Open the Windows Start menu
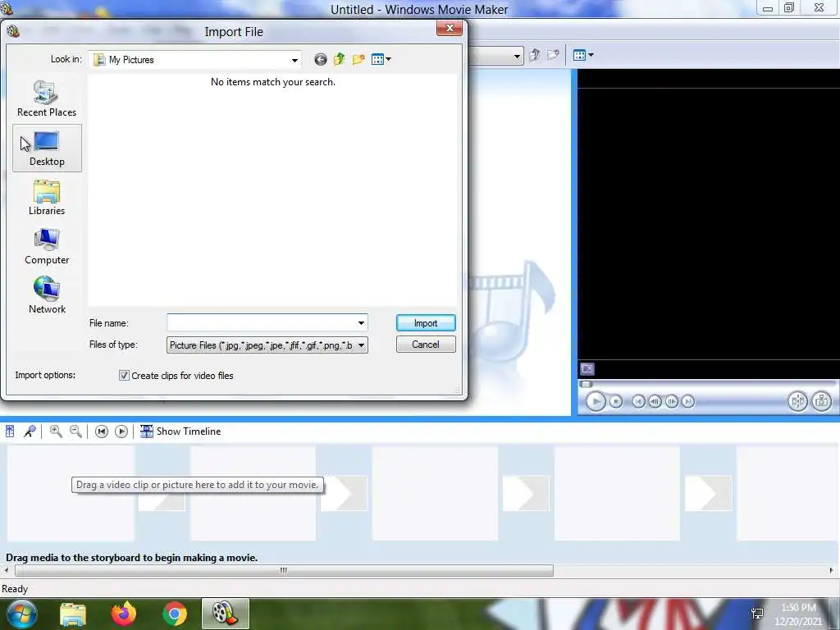840x630 pixels. 22,614
